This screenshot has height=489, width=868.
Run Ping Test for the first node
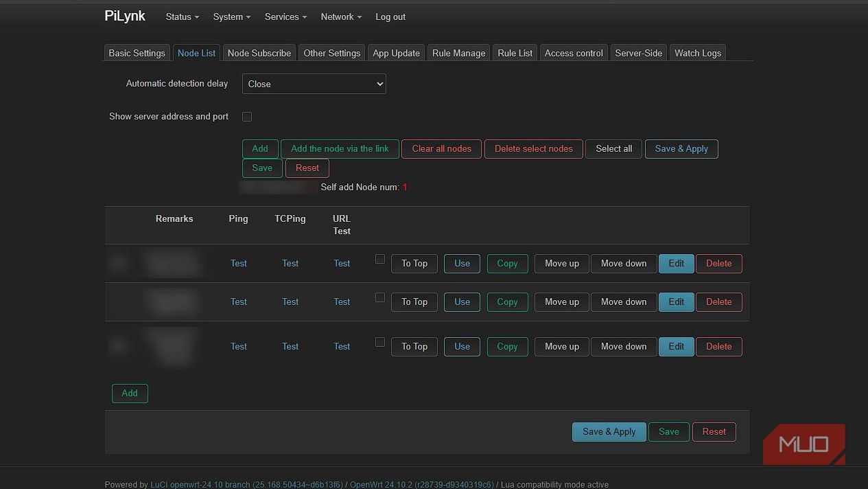238,263
